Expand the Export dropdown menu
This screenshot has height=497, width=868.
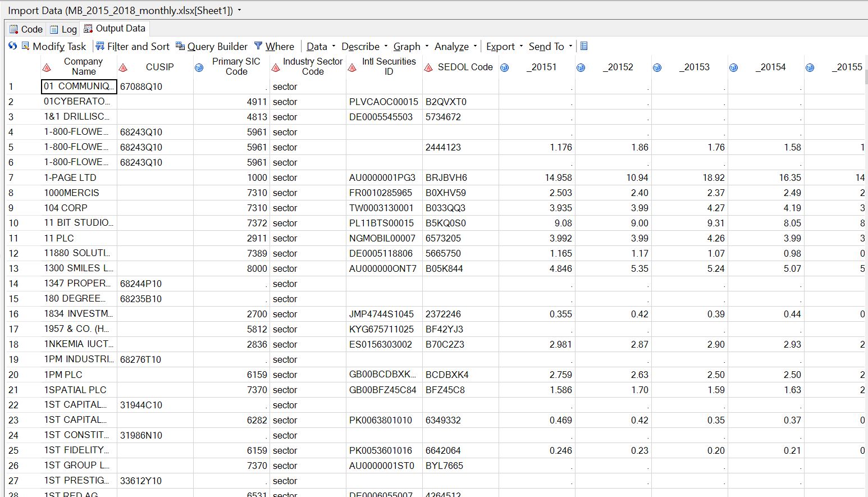click(x=504, y=46)
